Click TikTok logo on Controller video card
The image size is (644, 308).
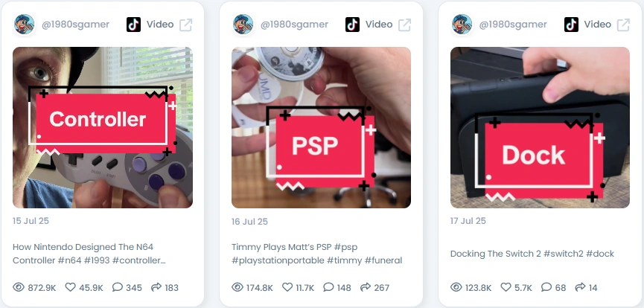(133, 25)
